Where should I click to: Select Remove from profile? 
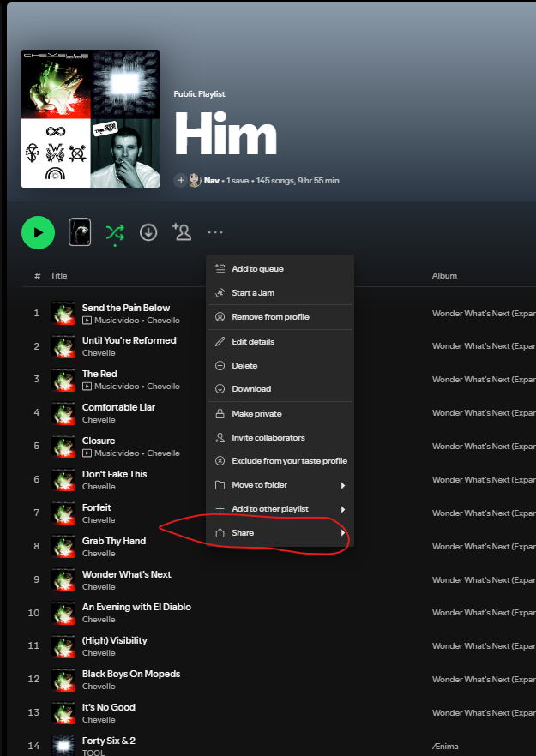[280, 317]
